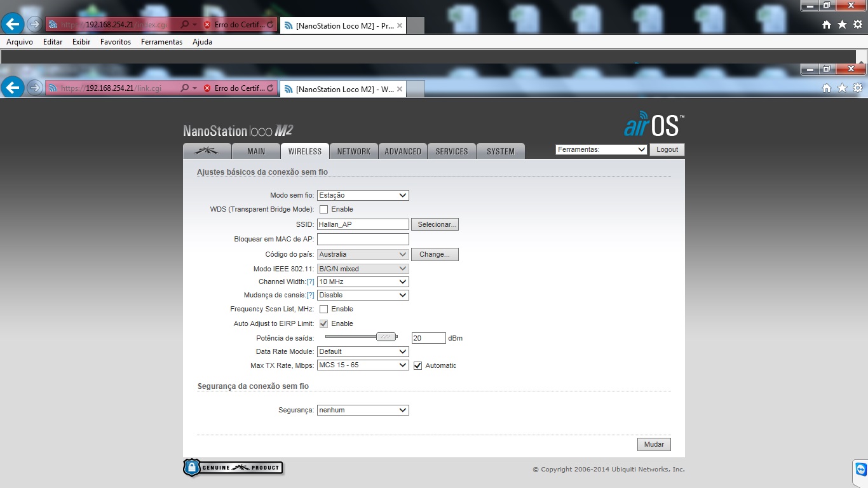The width and height of the screenshot is (868, 488).
Task: Click the forward arrow in the rear browser window
Action: pos(35,24)
